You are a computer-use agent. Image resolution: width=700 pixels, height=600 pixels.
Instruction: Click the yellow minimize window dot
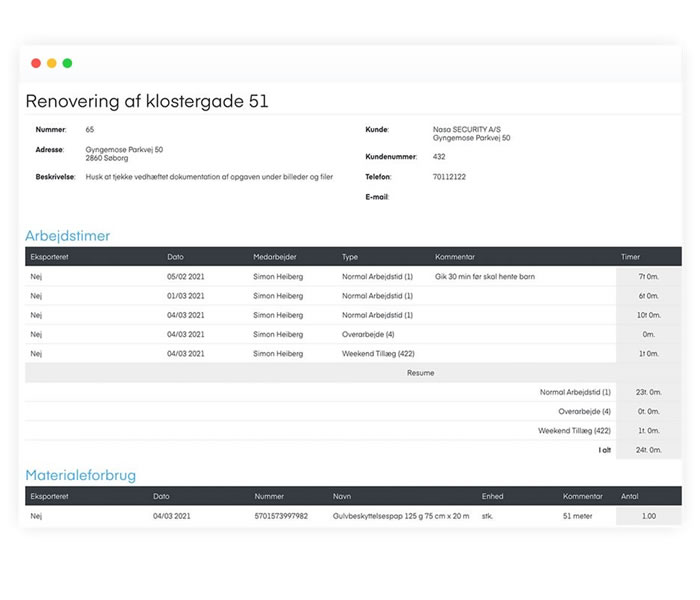coord(52,63)
